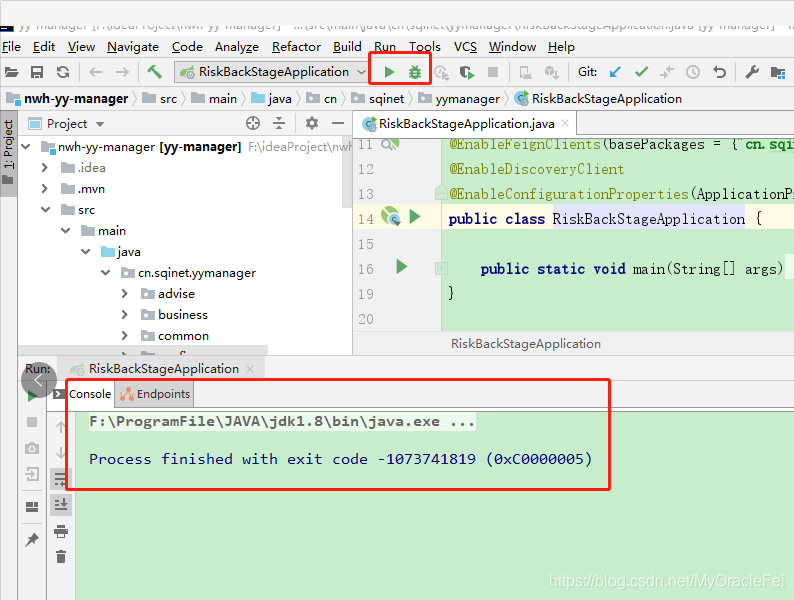Collapse the src folder
Image resolution: width=794 pixels, height=600 pixels.
[x=46, y=210]
